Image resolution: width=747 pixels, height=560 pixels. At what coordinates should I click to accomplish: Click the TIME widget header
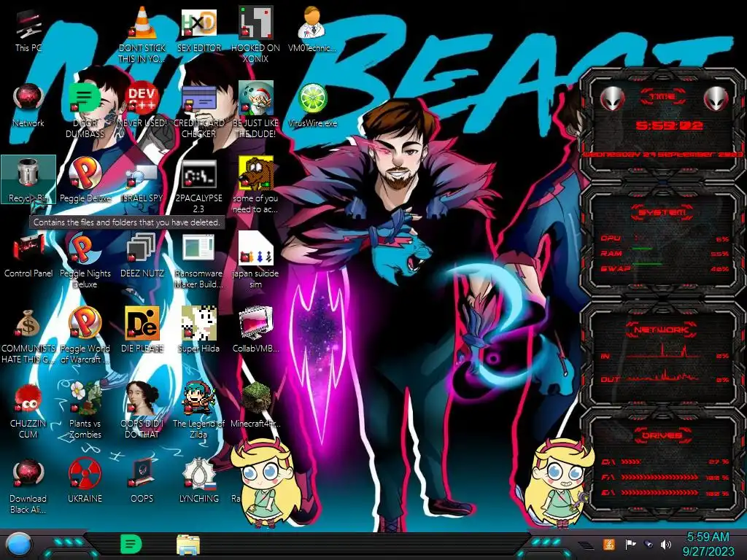point(663,97)
